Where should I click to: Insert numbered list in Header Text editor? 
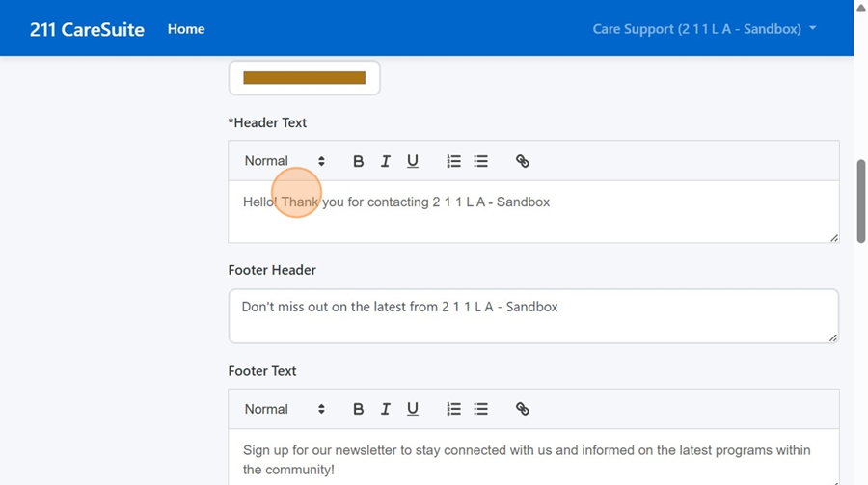tap(453, 161)
